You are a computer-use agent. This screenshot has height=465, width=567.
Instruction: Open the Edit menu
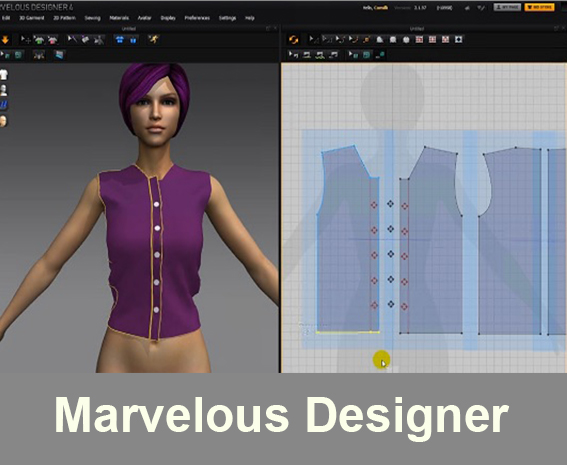6,18
